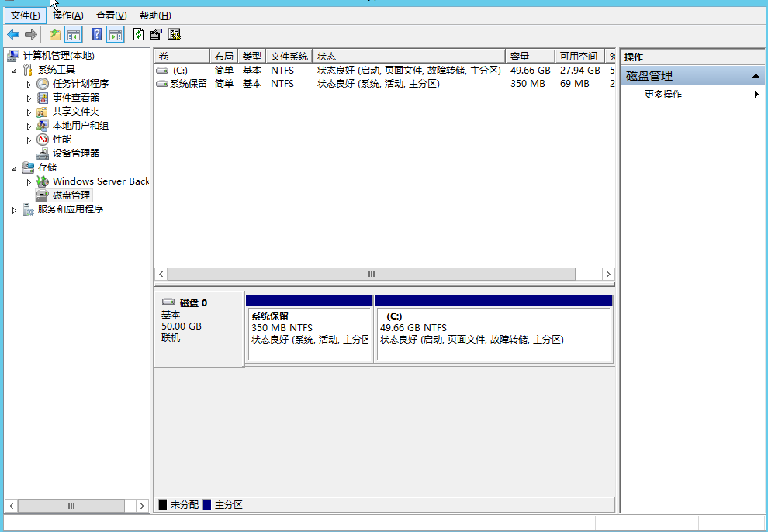Viewport: 768px width, 532px height.
Task: Open the Properties toolbar icon
Action: 156,34
